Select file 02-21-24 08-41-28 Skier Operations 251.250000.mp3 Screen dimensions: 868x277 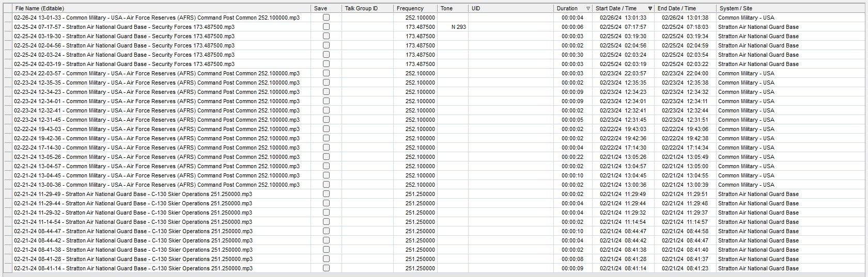[133, 259]
